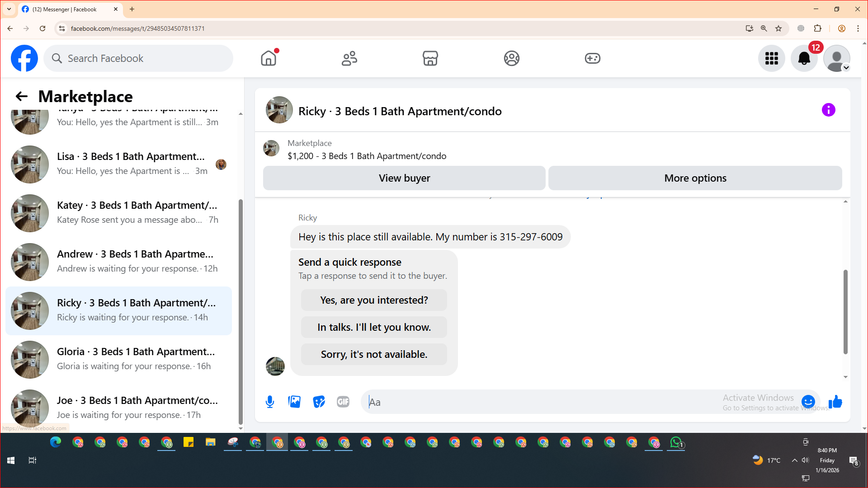Go to the Friends tab

coord(349,58)
